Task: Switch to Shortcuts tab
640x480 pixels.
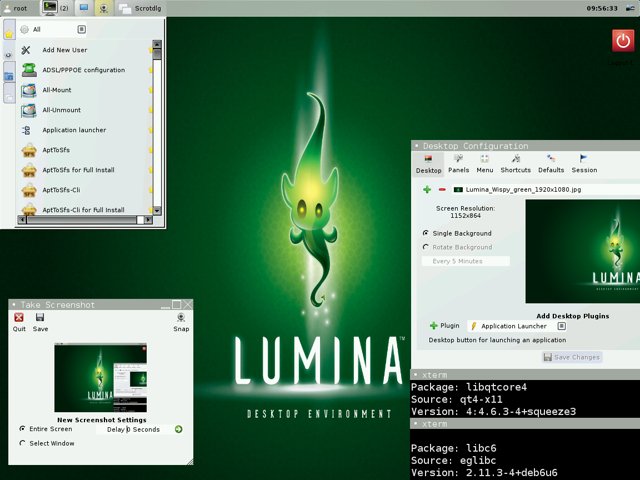Action: [x=516, y=164]
